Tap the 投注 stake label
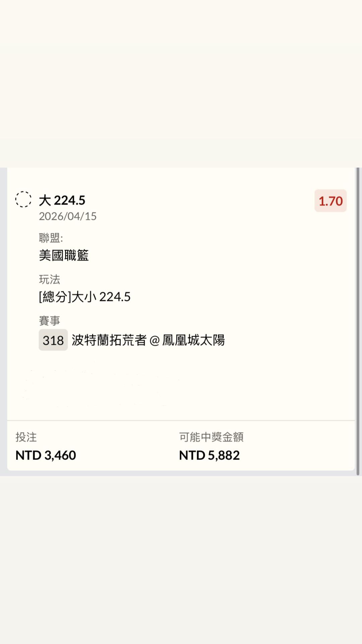This screenshot has height=644, width=362. [26, 437]
